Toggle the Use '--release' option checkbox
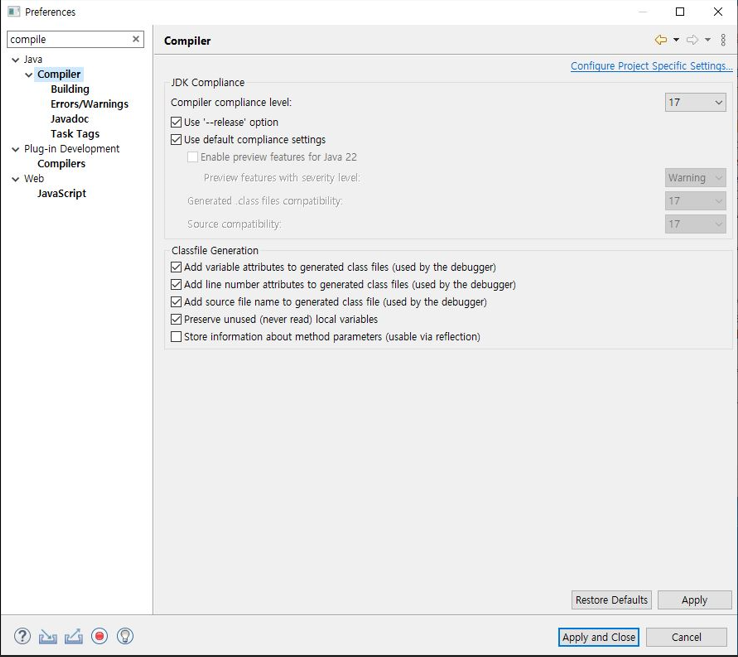 176,122
